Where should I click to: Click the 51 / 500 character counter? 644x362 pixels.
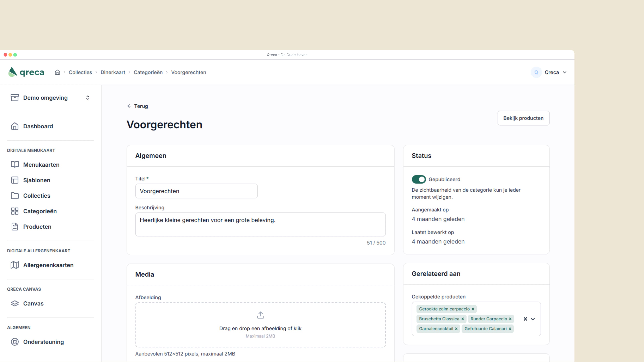[376, 243]
